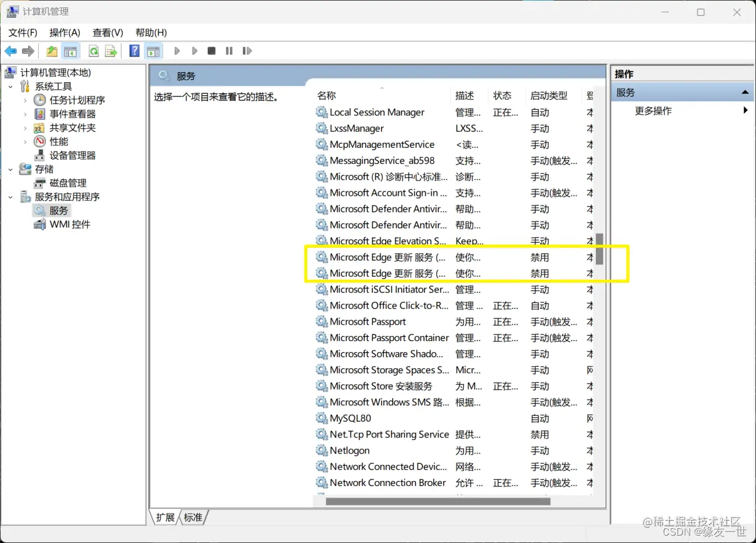This screenshot has width=756, height=543.
Task: Select Microsoft Office Click-to-R... service
Action: coord(454,306)
